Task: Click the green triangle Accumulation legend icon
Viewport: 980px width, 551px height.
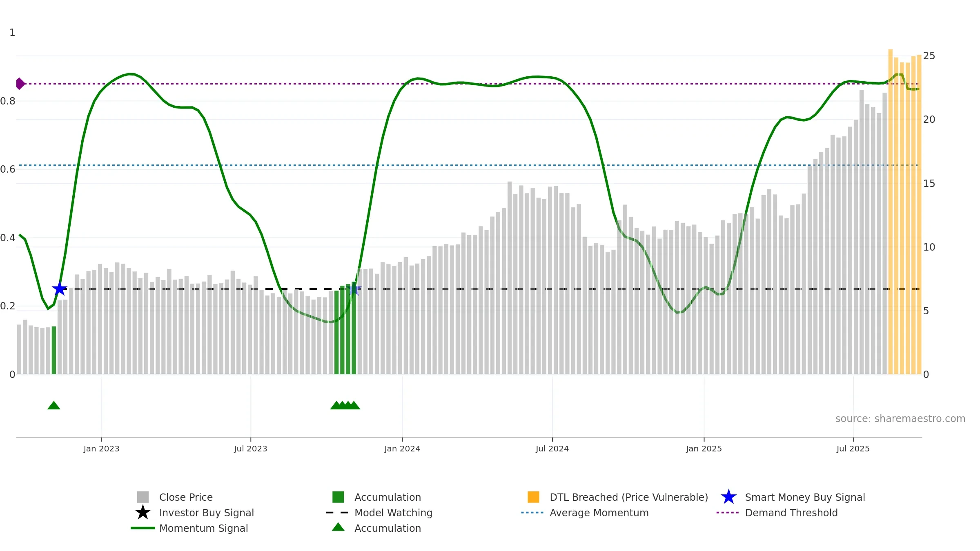Action: click(338, 527)
